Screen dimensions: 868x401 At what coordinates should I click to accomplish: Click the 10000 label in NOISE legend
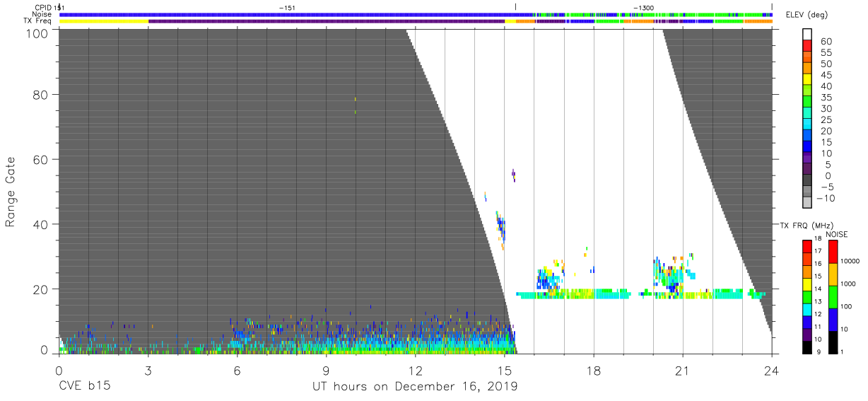pos(850,262)
